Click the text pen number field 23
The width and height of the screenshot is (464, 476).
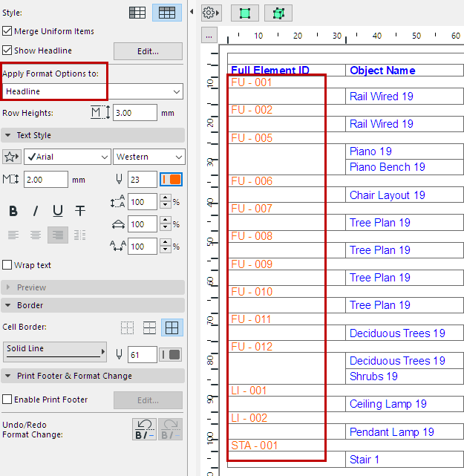[143, 180]
